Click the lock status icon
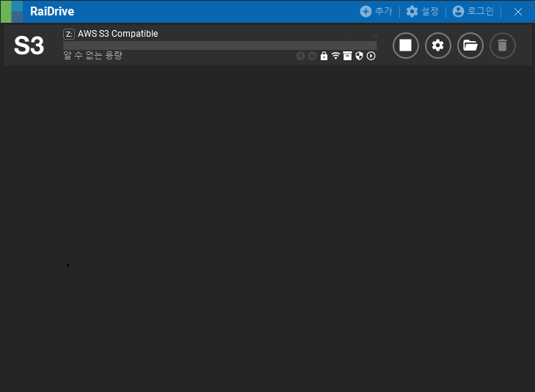535x392 pixels. pyautogui.click(x=324, y=56)
